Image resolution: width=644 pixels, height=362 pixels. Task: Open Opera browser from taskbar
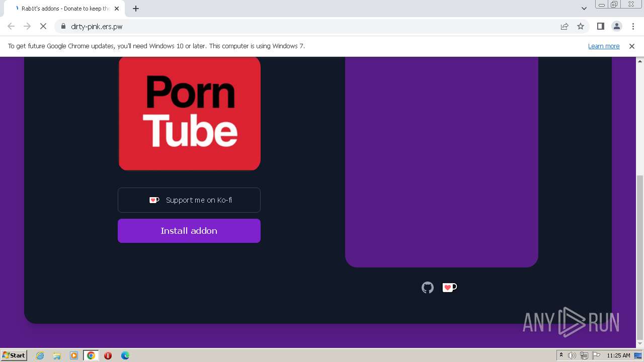(108, 355)
